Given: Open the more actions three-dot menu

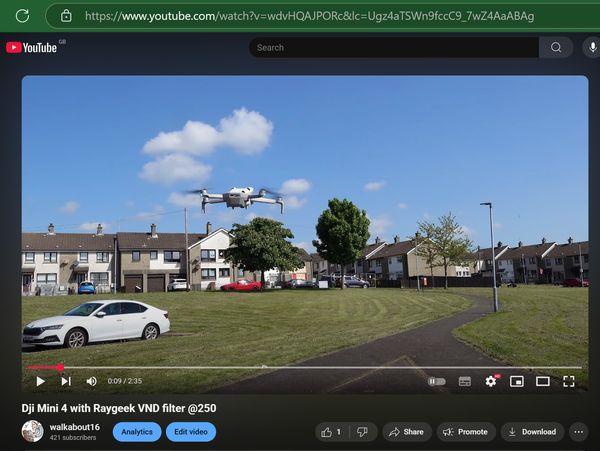Looking at the screenshot, I should tap(579, 432).
